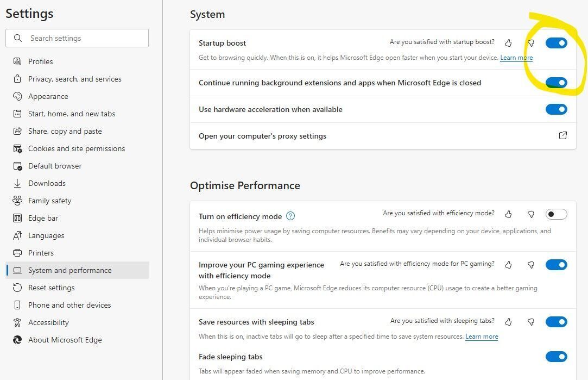Click the Accessibility icon in sidebar
Viewport: 588px width, 380px height.
tap(17, 322)
